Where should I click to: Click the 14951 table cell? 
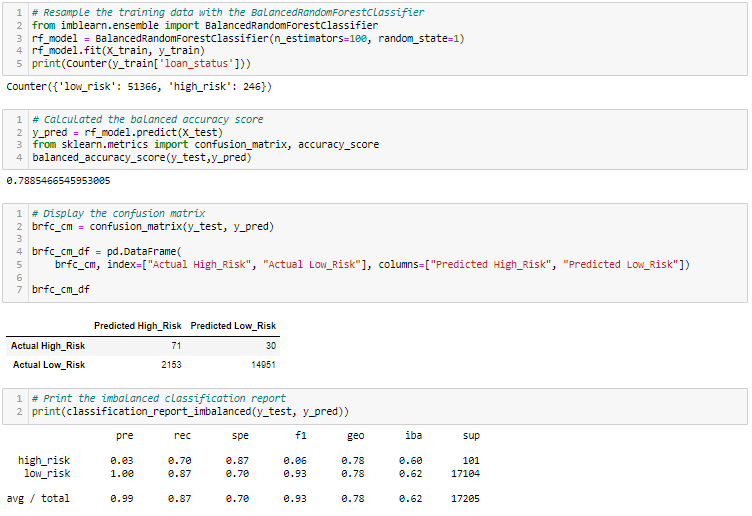pyautogui.click(x=263, y=365)
